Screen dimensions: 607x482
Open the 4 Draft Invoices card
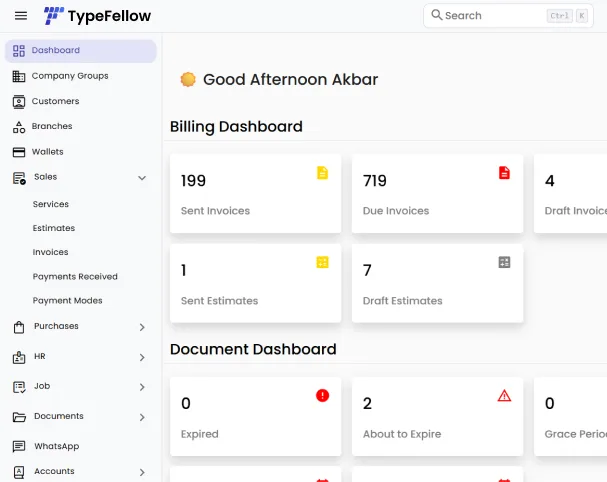coord(570,194)
